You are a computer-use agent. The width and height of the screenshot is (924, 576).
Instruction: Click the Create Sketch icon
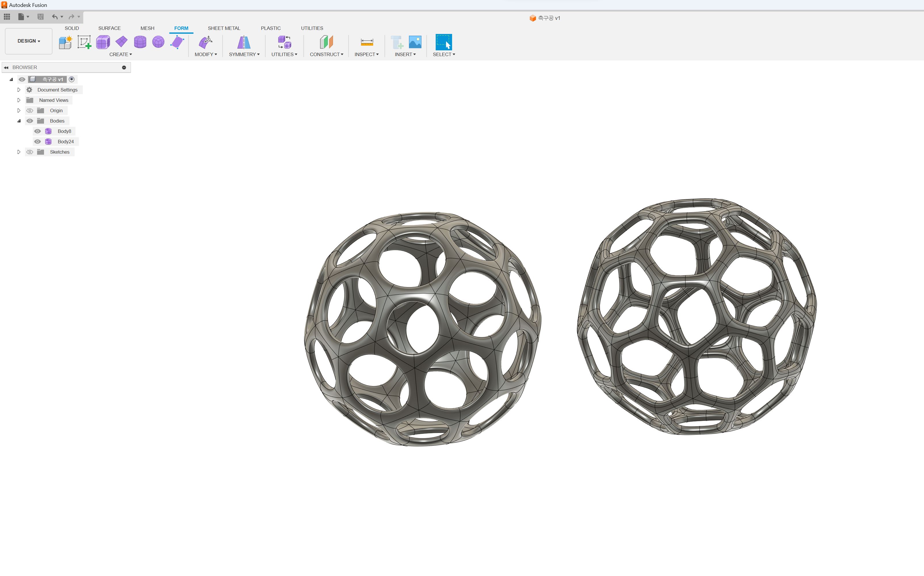pos(84,42)
